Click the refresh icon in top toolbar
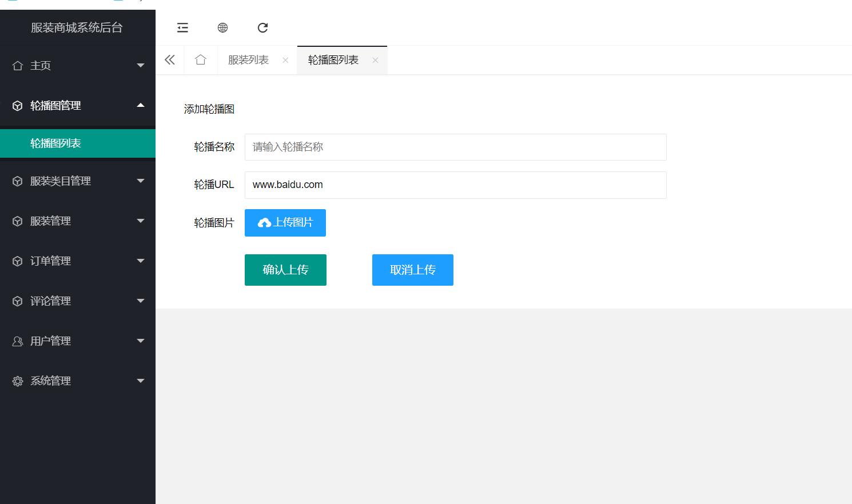852x504 pixels. pos(262,27)
